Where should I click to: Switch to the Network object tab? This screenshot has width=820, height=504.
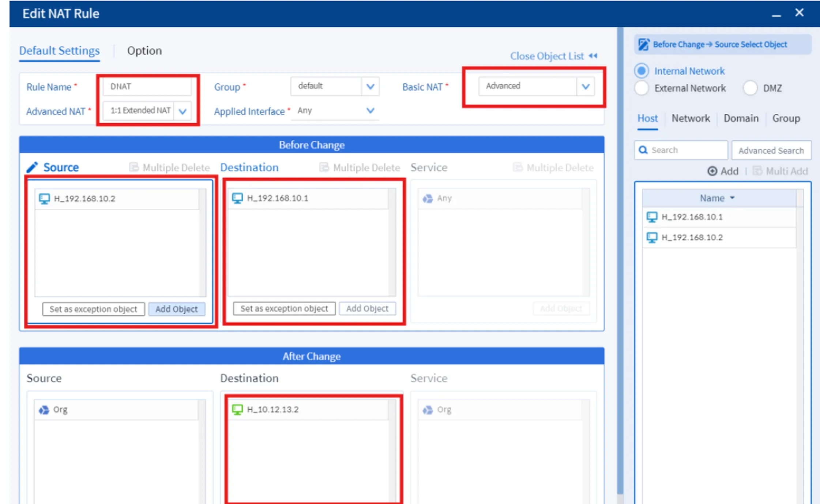tap(691, 118)
